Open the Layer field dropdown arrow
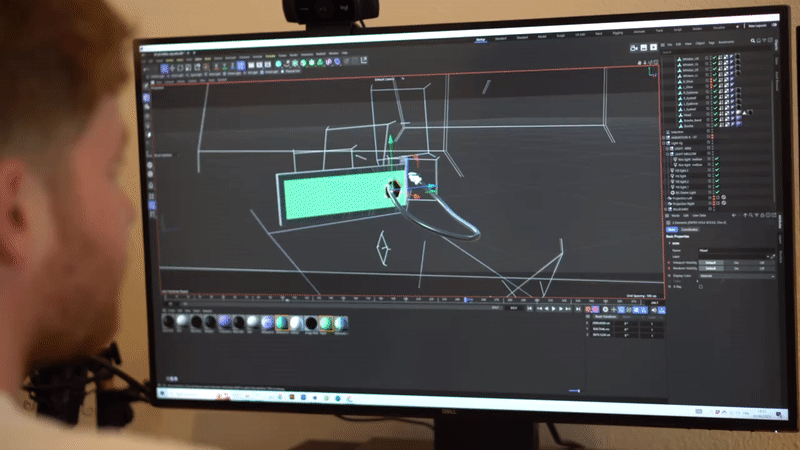The height and width of the screenshot is (450, 800). (768, 257)
